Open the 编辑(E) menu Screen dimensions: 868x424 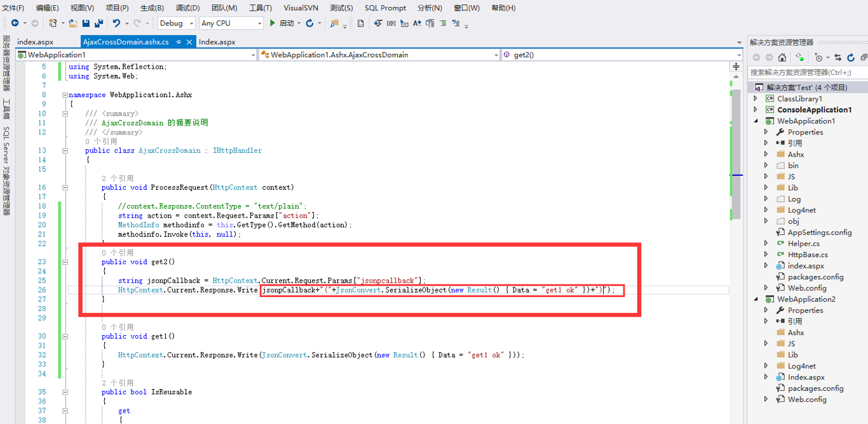48,8
